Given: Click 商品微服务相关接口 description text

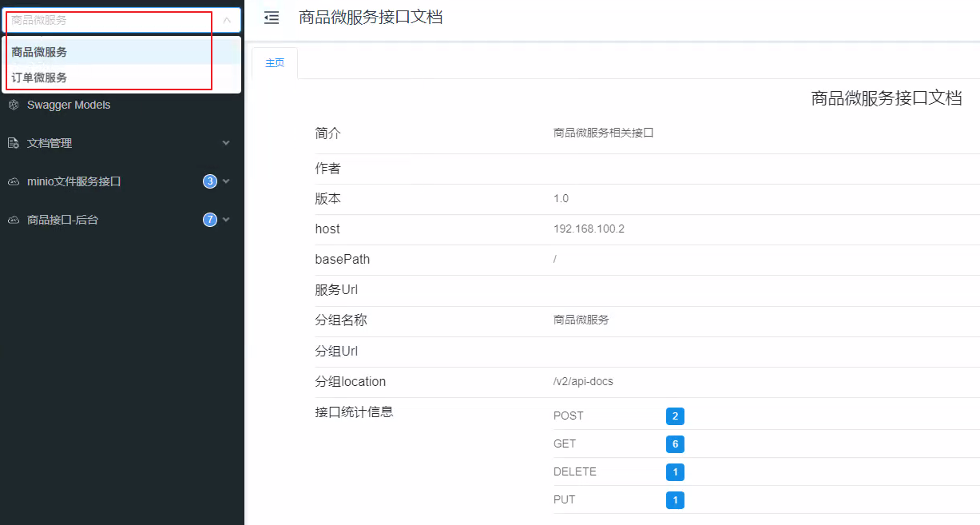Looking at the screenshot, I should point(604,133).
